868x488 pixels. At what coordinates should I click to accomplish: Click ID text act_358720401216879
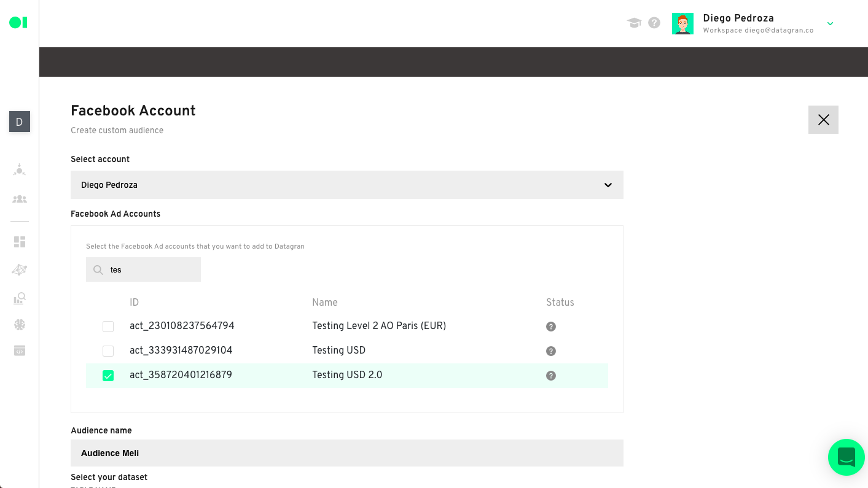[181, 375]
